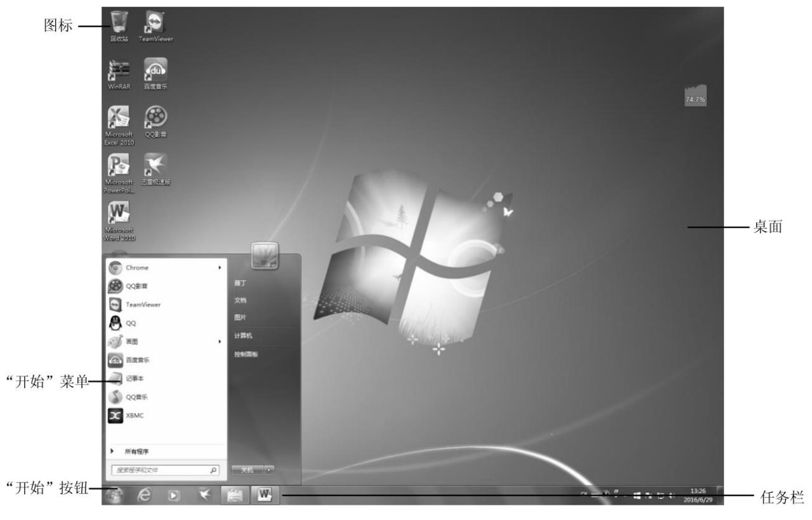Click the user account picture in Start menu
The width and height of the screenshot is (812, 520).
tap(265, 257)
